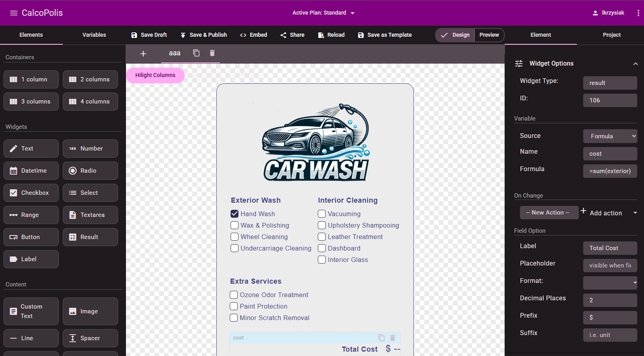644x356 pixels.
Task: Click the Save & Publish button
Action: pyautogui.click(x=204, y=35)
